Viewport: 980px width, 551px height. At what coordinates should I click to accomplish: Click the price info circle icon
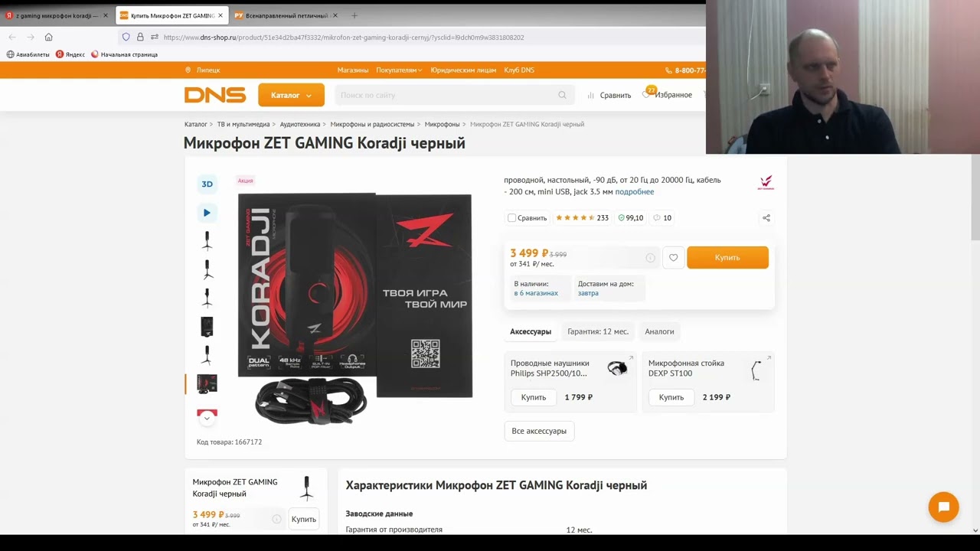coord(650,258)
